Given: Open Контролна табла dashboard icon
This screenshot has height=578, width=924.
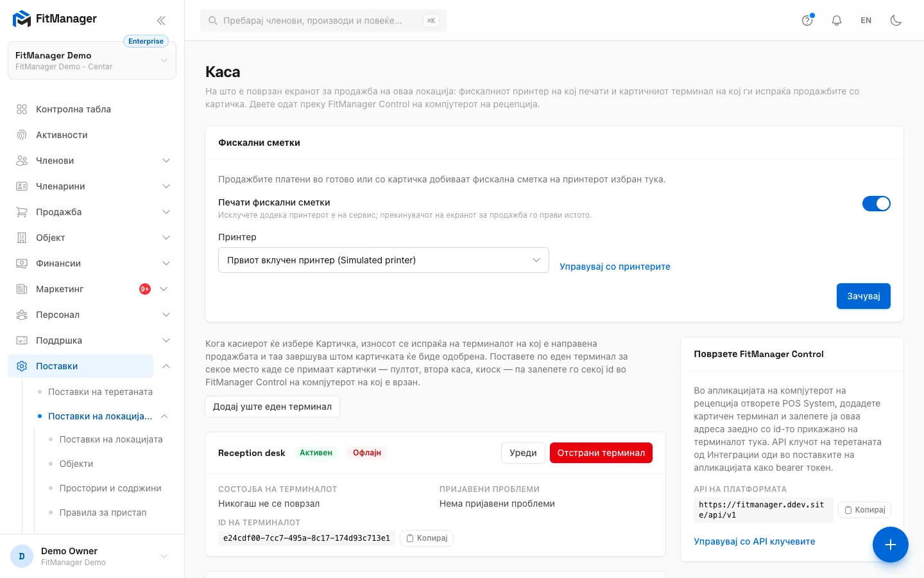Looking at the screenshot, I should point(22,109).
